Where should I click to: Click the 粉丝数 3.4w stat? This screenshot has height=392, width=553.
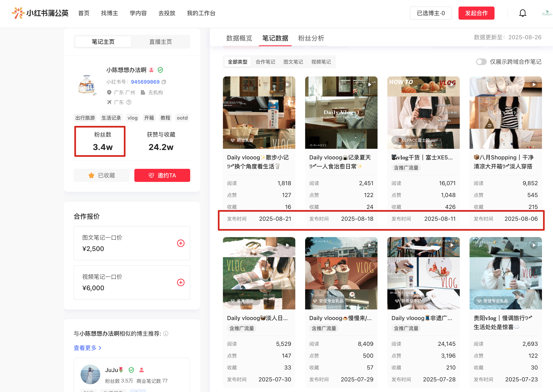(x=103, y=141)
